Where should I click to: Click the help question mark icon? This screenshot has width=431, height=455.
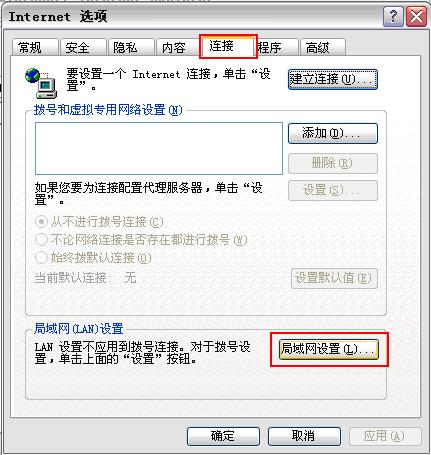pos(393,16)
